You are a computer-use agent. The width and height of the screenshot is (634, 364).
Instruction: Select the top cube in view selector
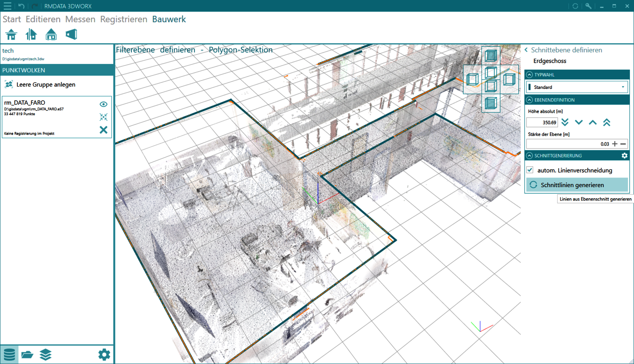491,55
